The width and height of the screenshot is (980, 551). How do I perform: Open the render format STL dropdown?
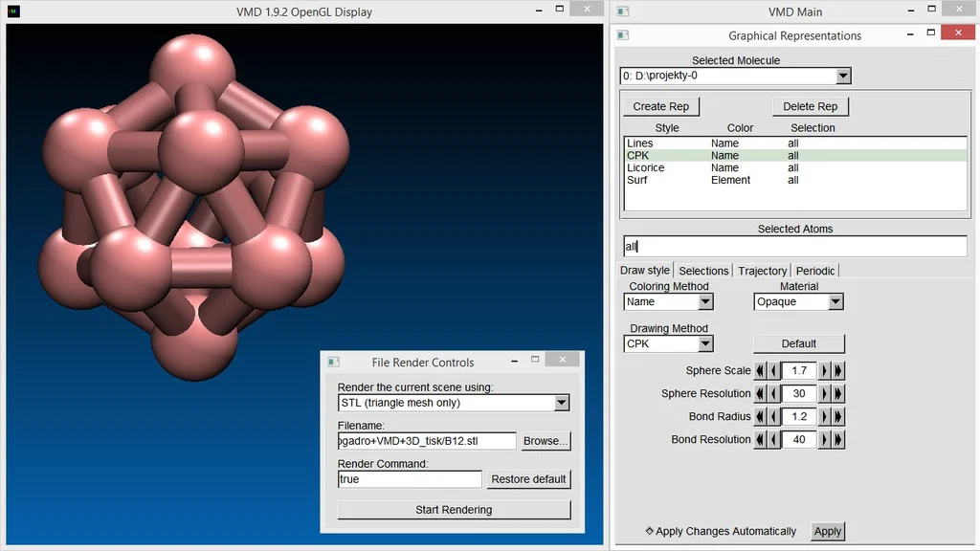[x=561, y=403]
